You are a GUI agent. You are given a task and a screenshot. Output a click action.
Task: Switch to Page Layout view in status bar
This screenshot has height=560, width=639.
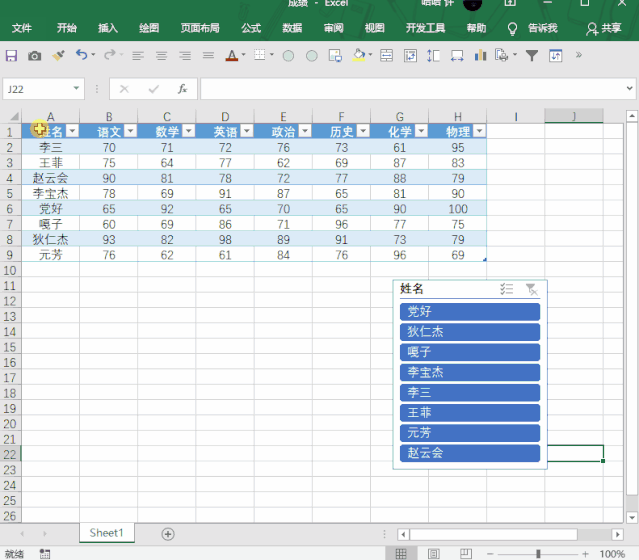434,554
